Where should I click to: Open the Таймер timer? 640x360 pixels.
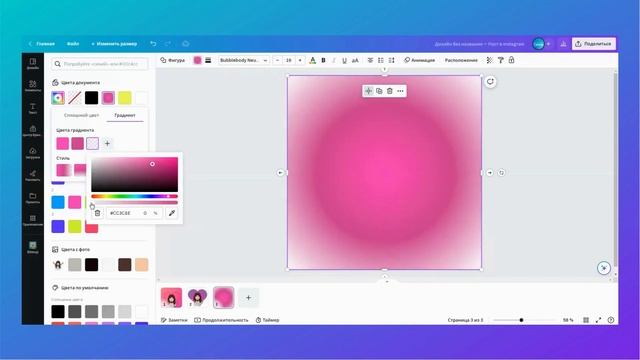click(268, 320)
